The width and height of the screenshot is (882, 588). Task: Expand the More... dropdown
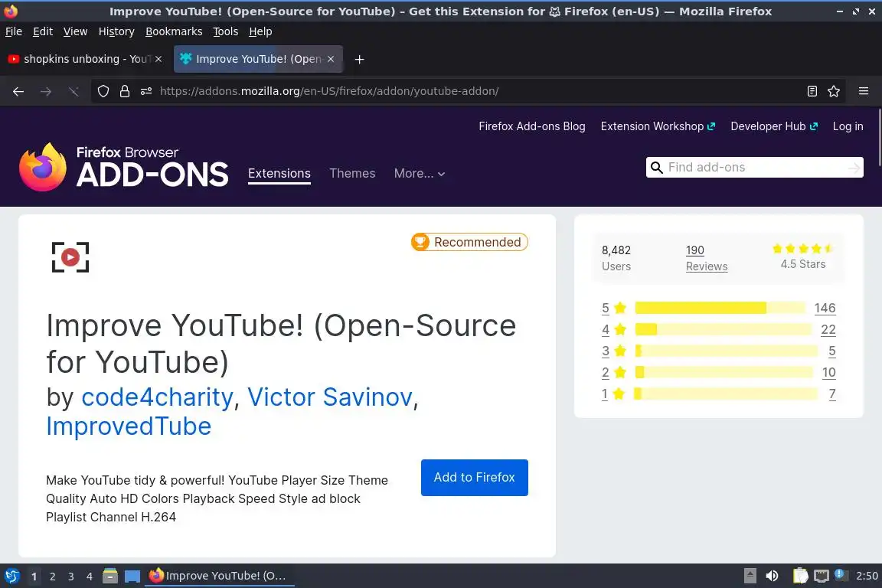420,173
